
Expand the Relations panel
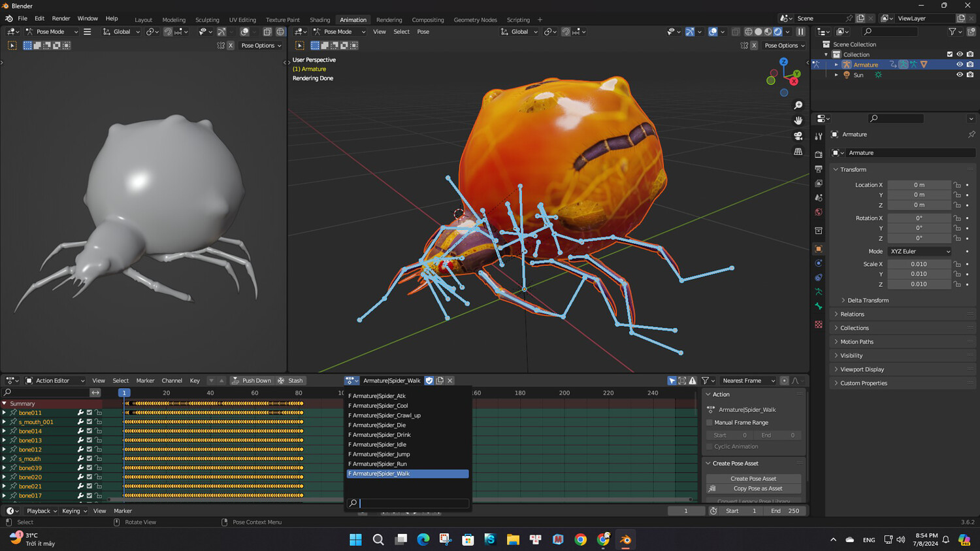(852, 314)
